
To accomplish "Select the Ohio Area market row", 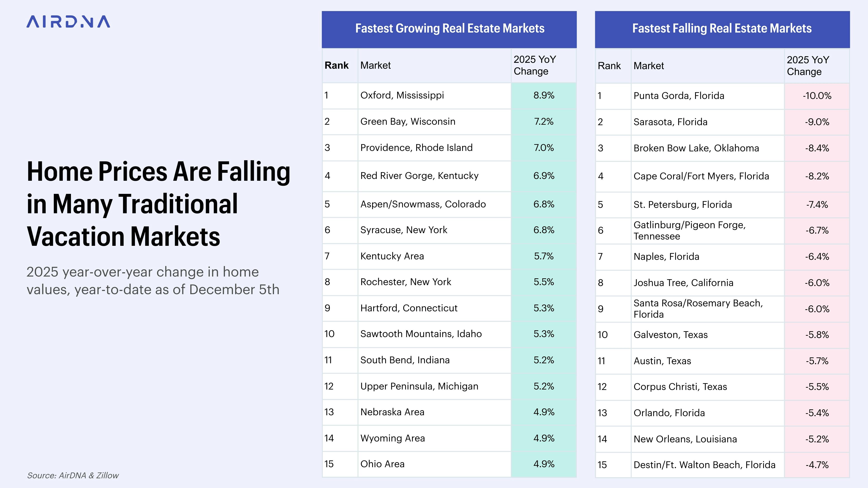I will pos(382,464).
